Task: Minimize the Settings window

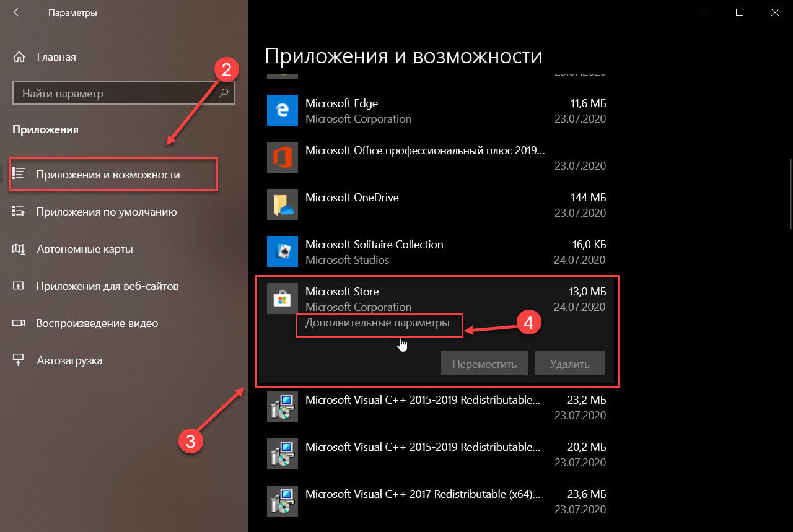Action: (x=704, y=12)
